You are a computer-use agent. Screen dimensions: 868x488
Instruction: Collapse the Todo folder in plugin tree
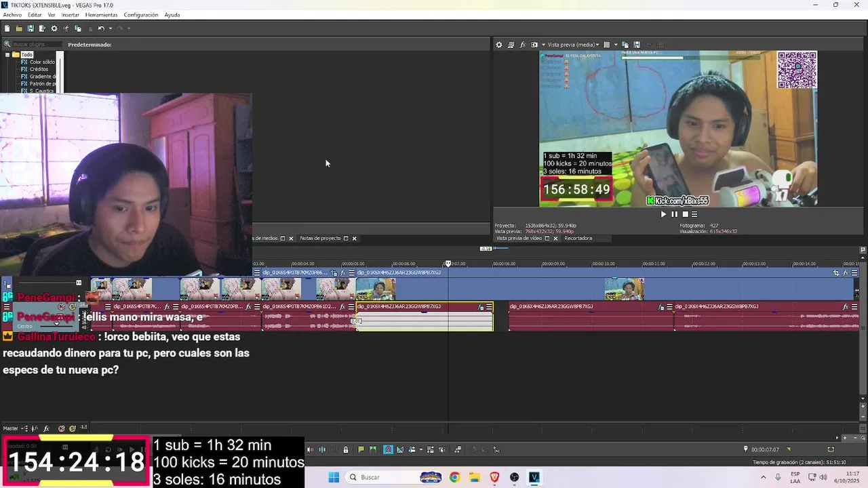coord(7,55)
